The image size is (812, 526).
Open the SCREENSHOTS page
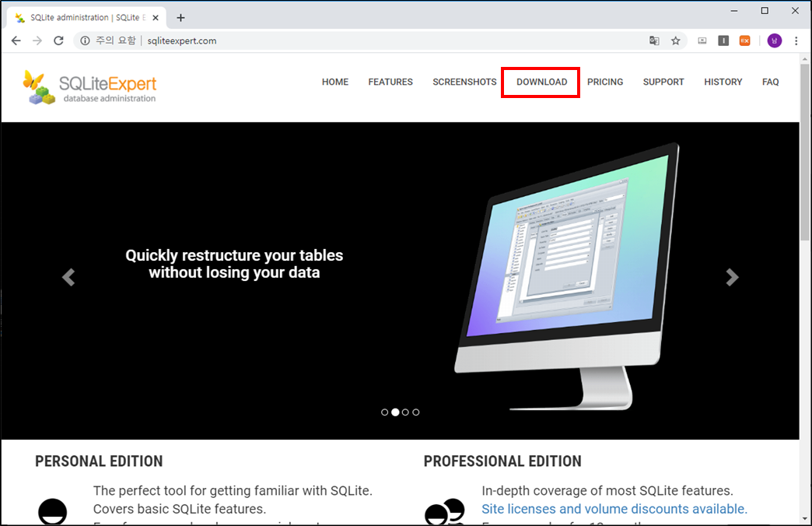pyautogui.click(x=464, y=82)
